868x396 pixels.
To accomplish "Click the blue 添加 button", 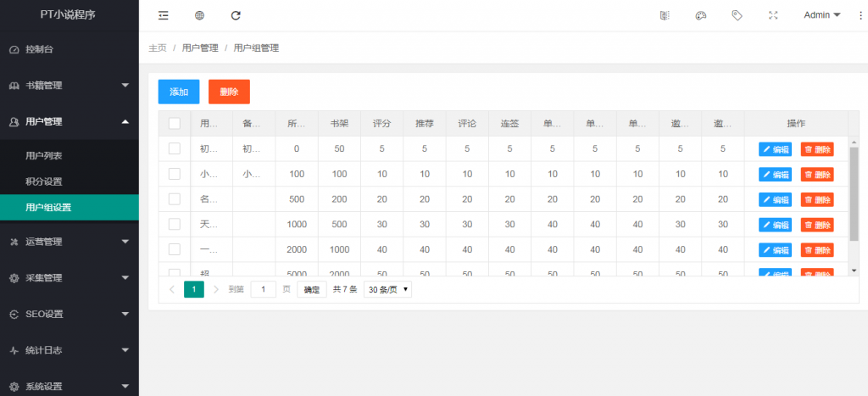I will (179, 92).
